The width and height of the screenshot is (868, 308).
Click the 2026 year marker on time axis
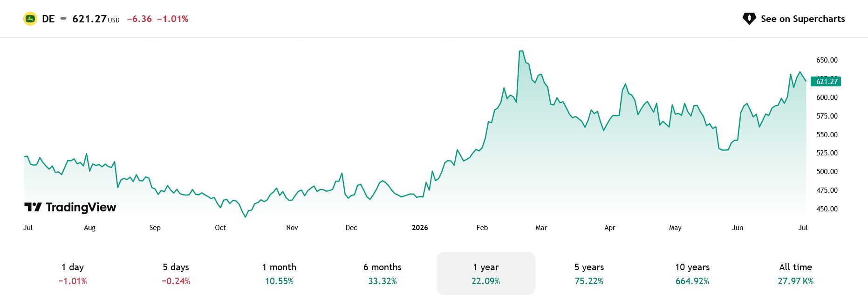(420, 228)
